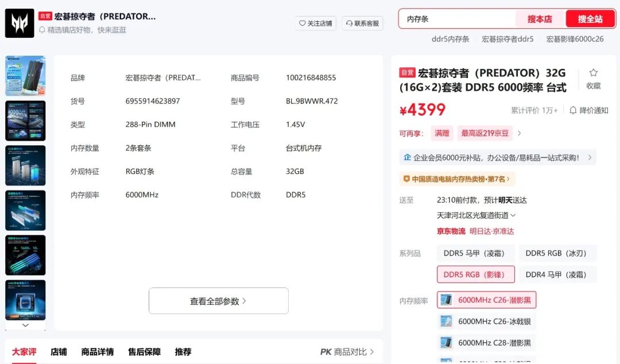This screenshot has height=364, width=620.
Task: Select the fifth thumbnail showing RGB memory sticks
Action: [25, 255]
